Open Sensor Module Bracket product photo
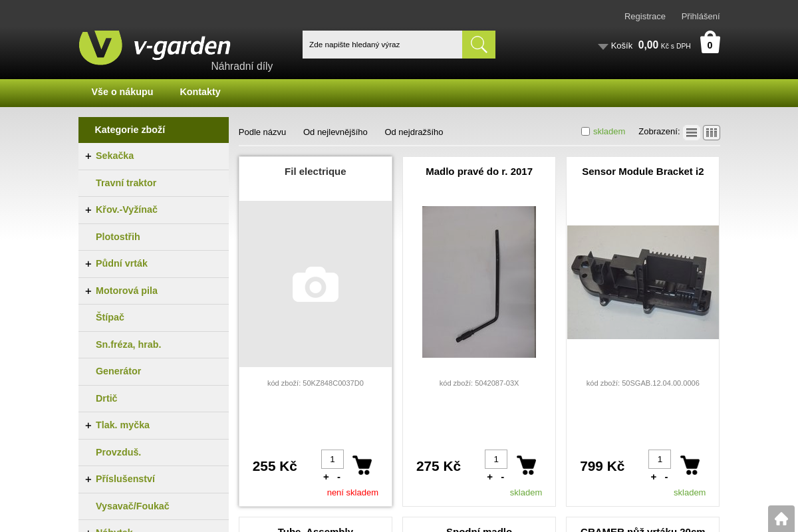798x532 pixels. click(x=643, y=282)
